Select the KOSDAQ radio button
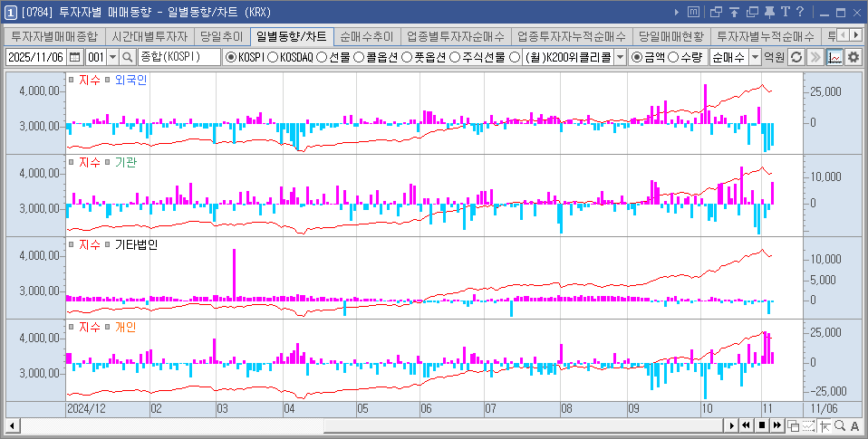Viewport: 868px width, 439px height. coord(273,57)
